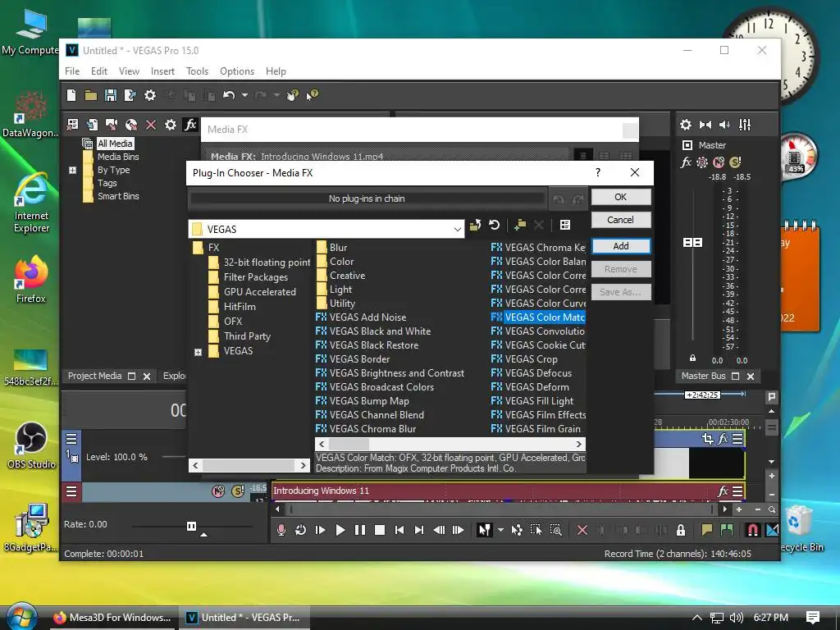Click the Record microphone button
Image resolution: width=840 pixels, height=630 pixels.
click(281, 531)
